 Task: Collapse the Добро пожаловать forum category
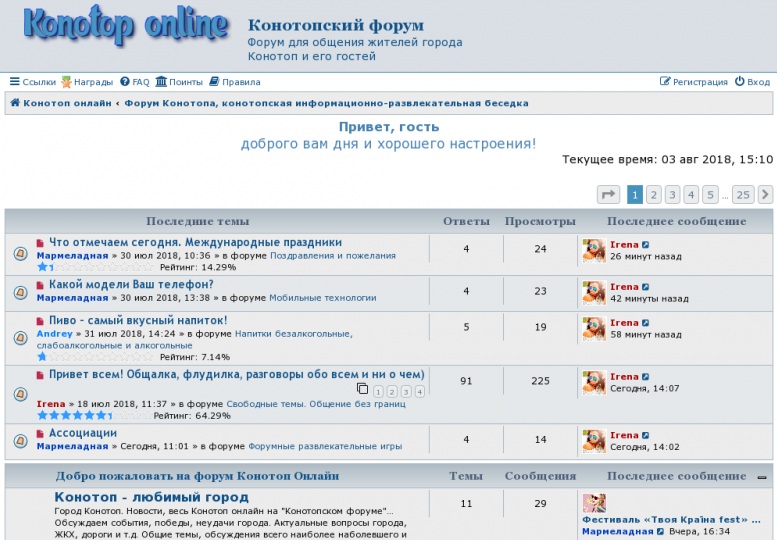coord(762,477)
